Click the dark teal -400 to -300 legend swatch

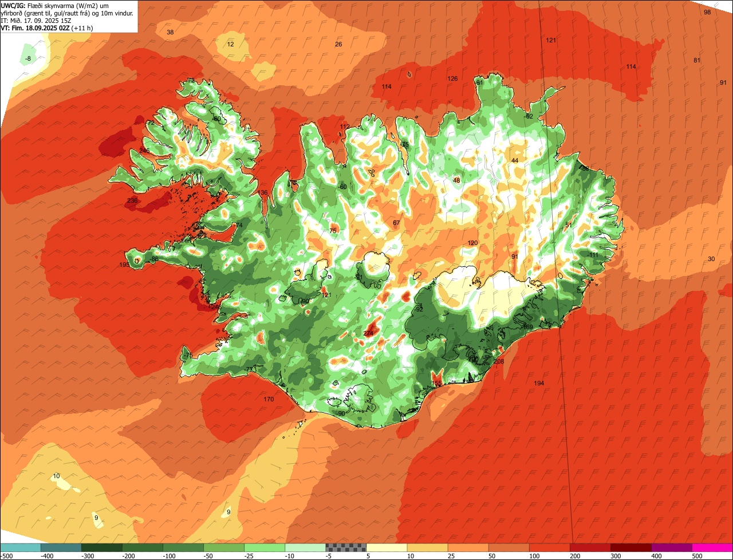(x=61, y=547)
